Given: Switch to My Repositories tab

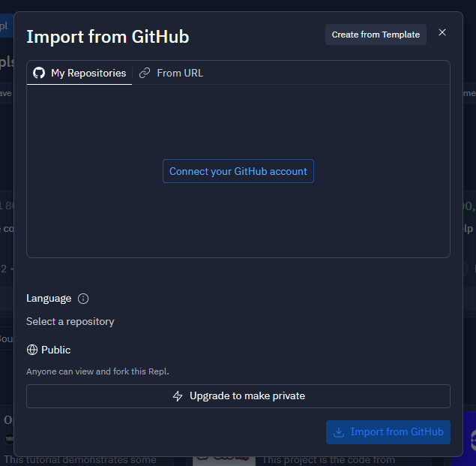Looking at the screenshot, I should click(x=79, y=73).
